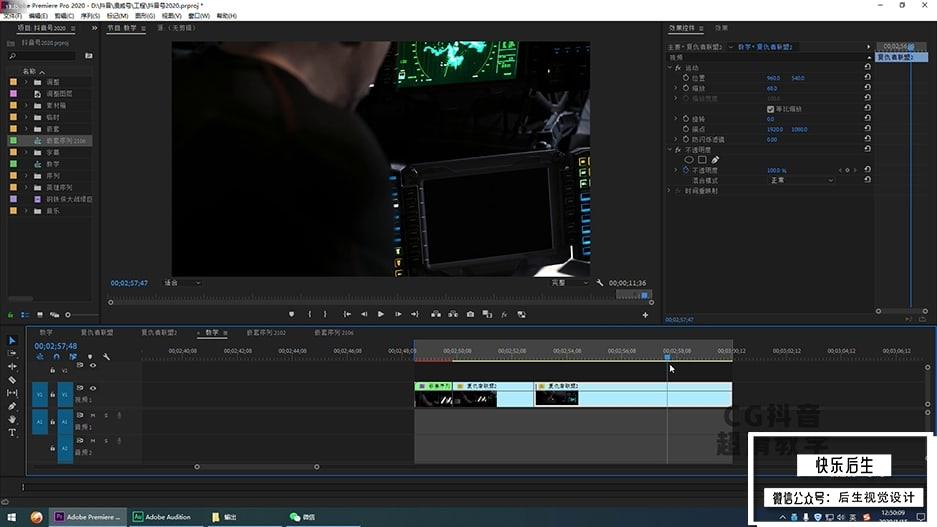This screenshot has height=527, width=937.
Task: Open the zoom level dropdown 适合
Action: point(183,283)
